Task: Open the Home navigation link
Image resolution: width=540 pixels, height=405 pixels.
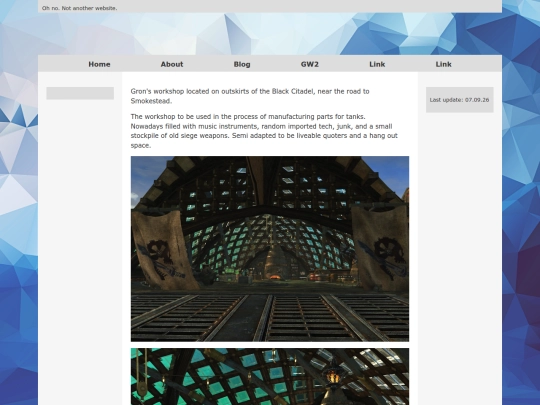Action: [x=99, y=64]
